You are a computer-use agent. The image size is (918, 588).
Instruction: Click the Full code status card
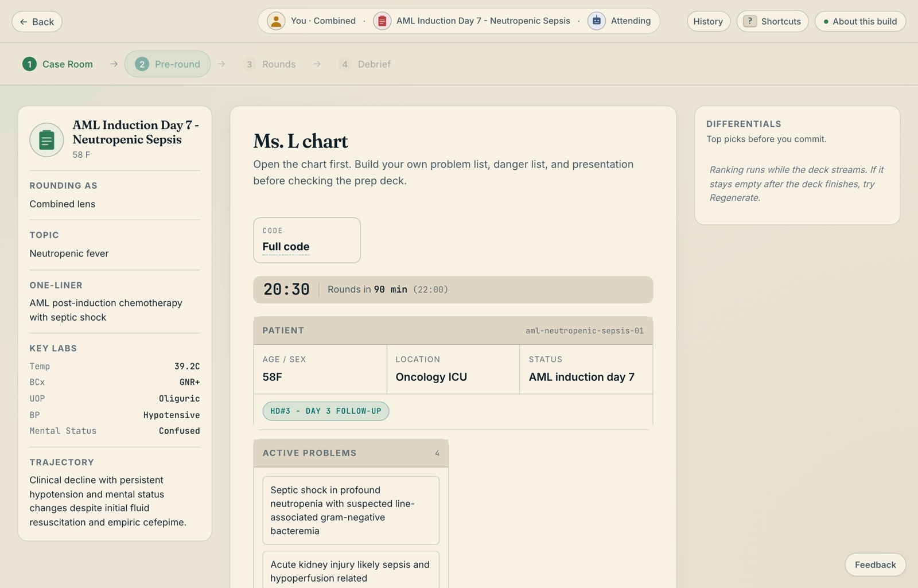click(x=307, y=240)
